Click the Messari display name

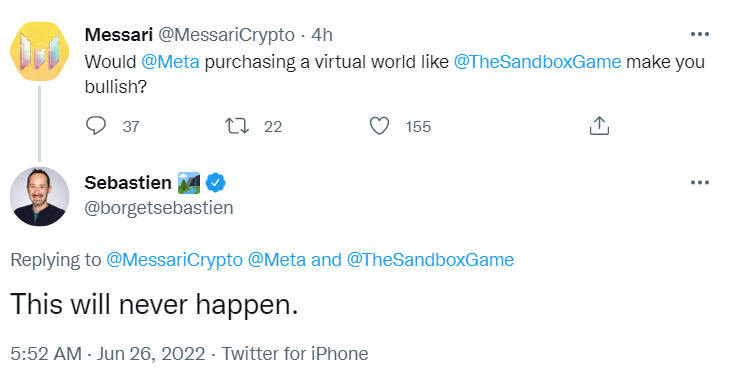[119, 35]
